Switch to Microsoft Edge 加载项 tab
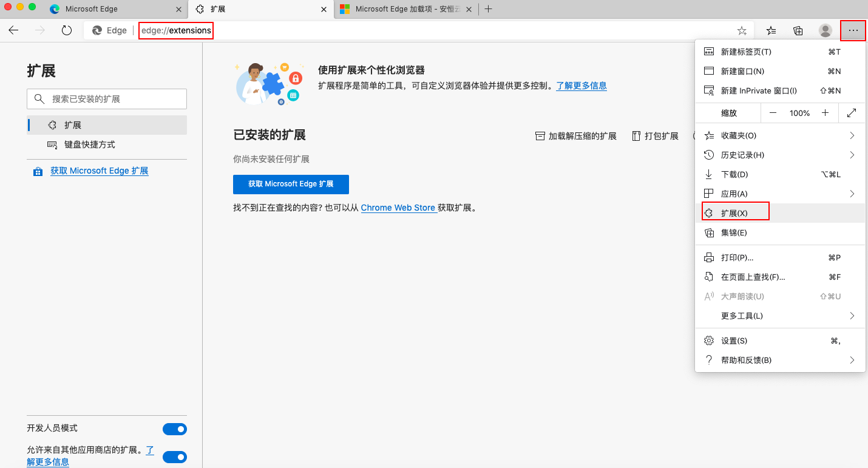Image resolution: width=868 pixels, height=468 pixels. (407, 9)
